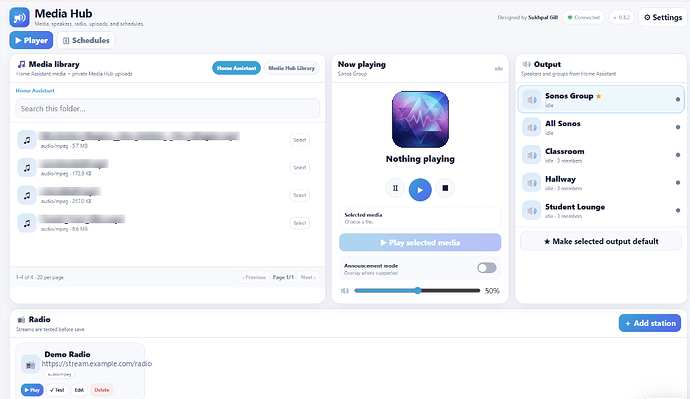This screenshot has height=399, width=690.
Task: Select the 8.6 MB audio file
Action: point(300,223)
